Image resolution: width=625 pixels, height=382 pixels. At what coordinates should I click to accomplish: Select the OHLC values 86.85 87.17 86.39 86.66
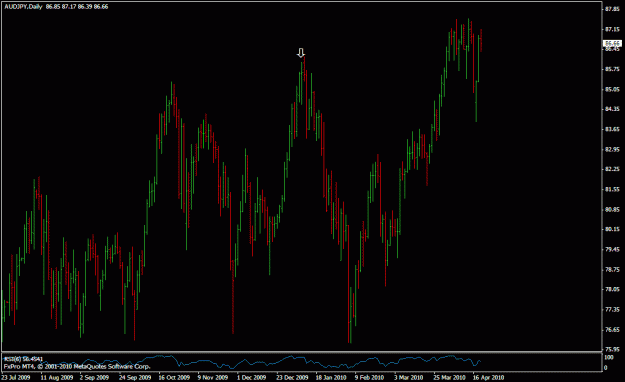(77, 7)
